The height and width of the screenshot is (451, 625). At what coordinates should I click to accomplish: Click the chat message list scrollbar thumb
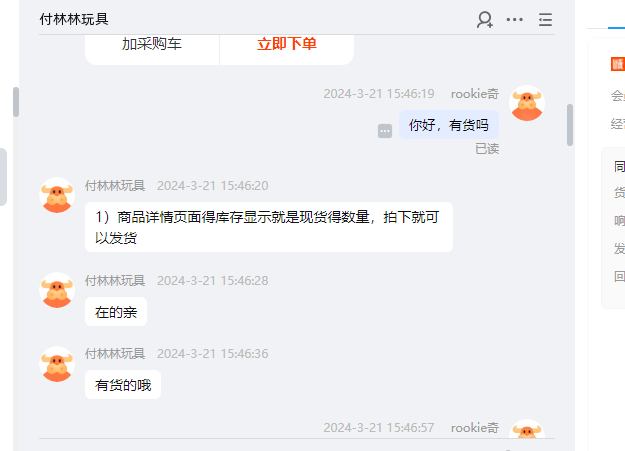(570, 125)
